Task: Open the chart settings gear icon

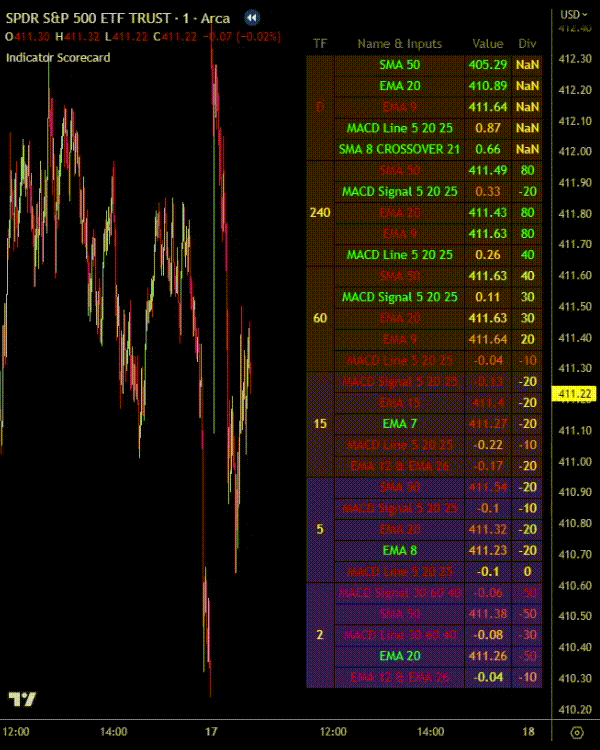Action: pyautogui.click(x=577, y=732)
